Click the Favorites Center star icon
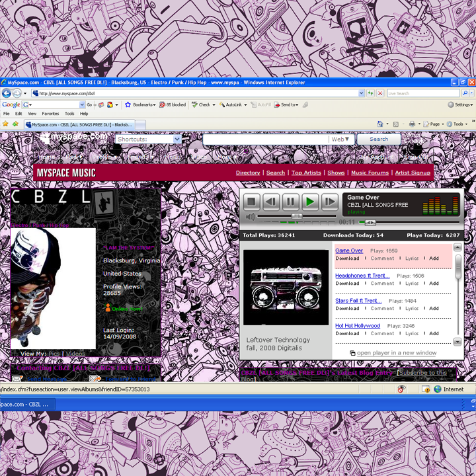This screenshot has width=476, height=476. [x=5, y=124]
